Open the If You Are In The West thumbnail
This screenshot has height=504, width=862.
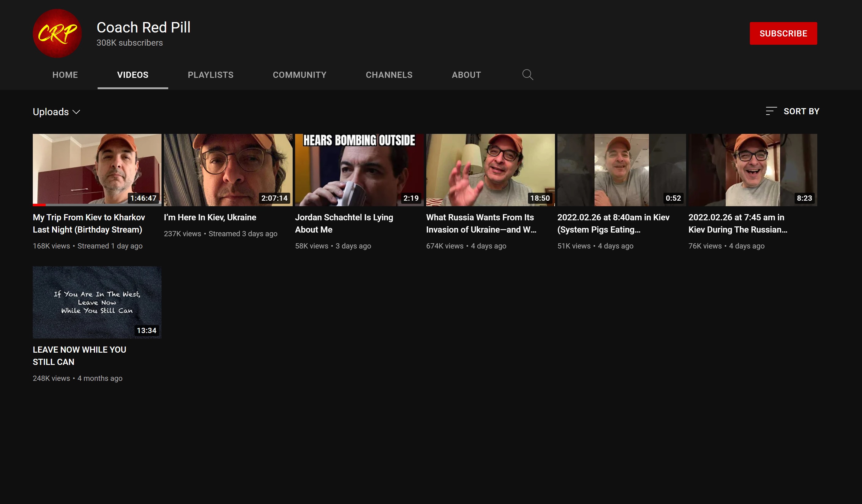(x=97, y=302)
